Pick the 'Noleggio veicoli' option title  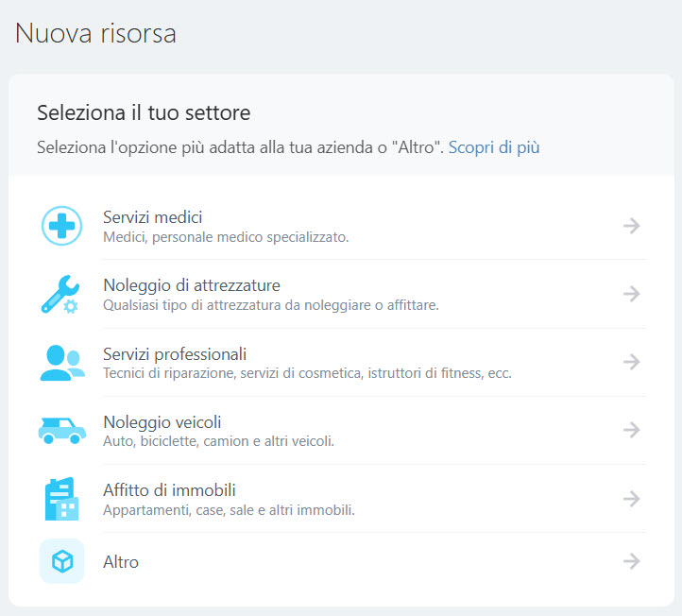[x=162, y=421]
